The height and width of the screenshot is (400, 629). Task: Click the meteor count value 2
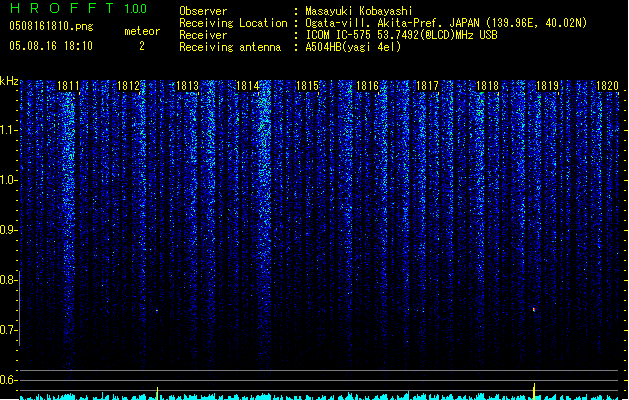point(142,46)
